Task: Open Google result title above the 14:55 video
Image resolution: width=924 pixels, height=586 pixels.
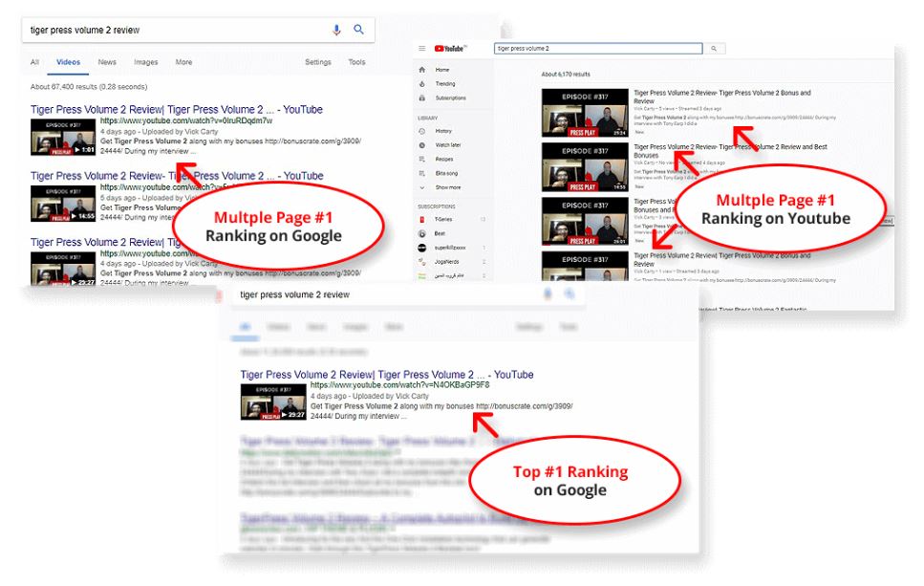Action: click(x=177, y=176)
